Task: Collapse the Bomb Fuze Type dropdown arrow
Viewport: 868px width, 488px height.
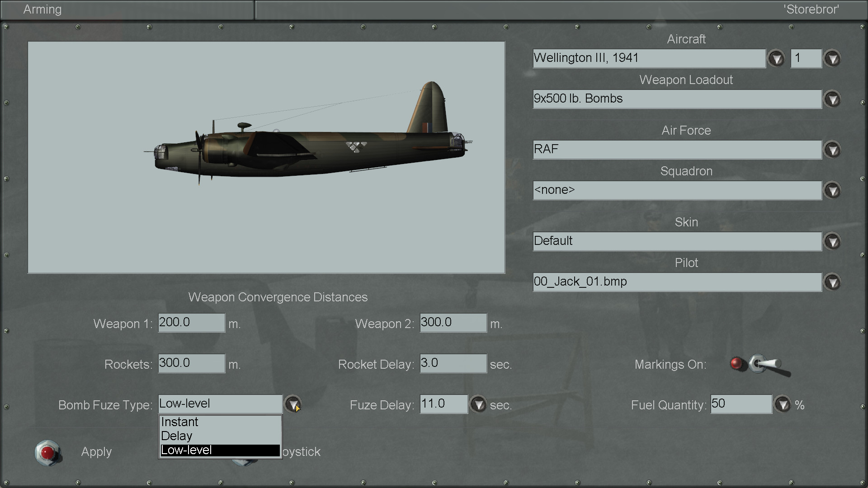Action: coord(293,404)
